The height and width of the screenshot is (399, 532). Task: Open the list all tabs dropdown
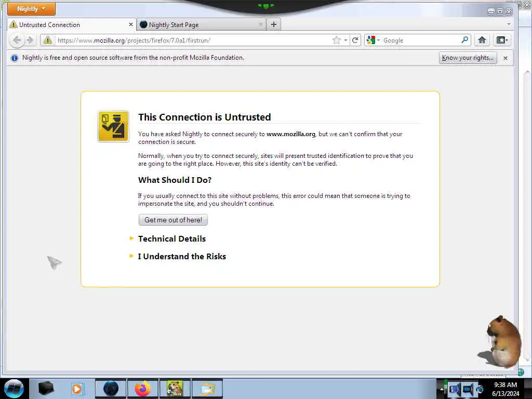pyautogui.click(x=509, y=24)
